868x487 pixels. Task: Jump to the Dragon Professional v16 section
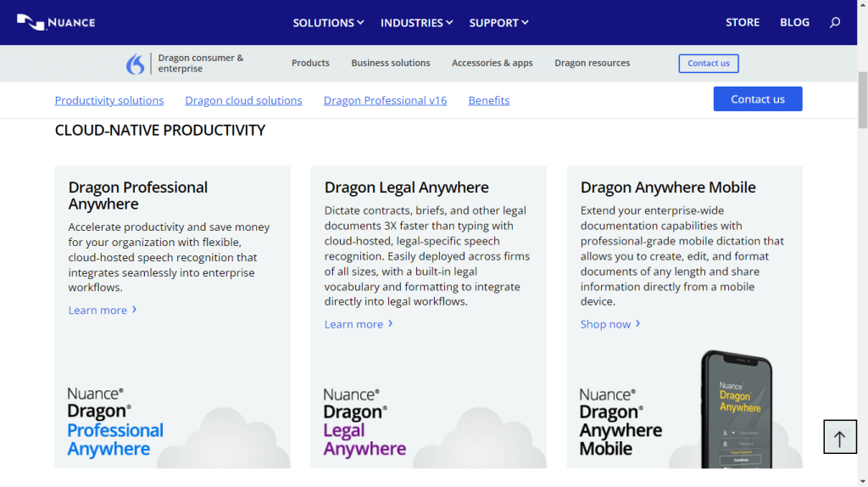pos(386,100)
